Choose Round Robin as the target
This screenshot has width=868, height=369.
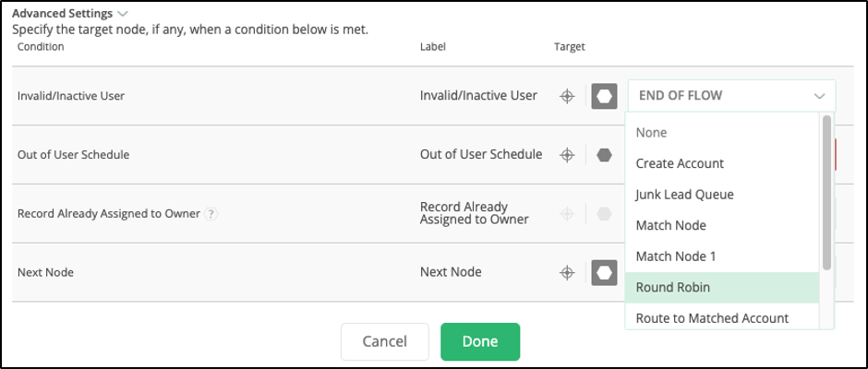673,288
